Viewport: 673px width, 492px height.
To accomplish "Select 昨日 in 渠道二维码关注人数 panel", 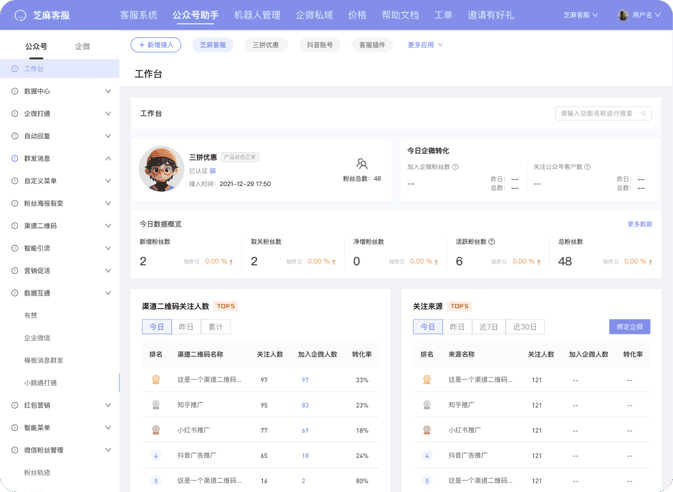I will (x=186, y=327).
